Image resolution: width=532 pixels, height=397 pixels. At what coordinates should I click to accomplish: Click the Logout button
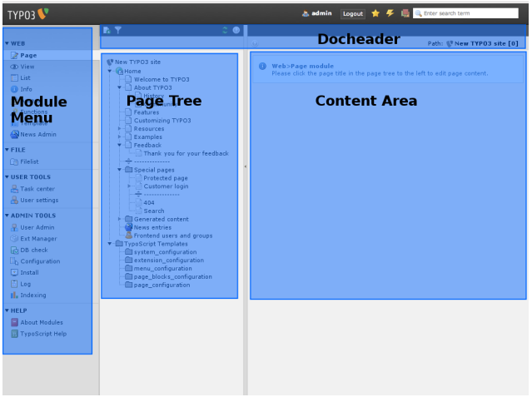(352, 13)
